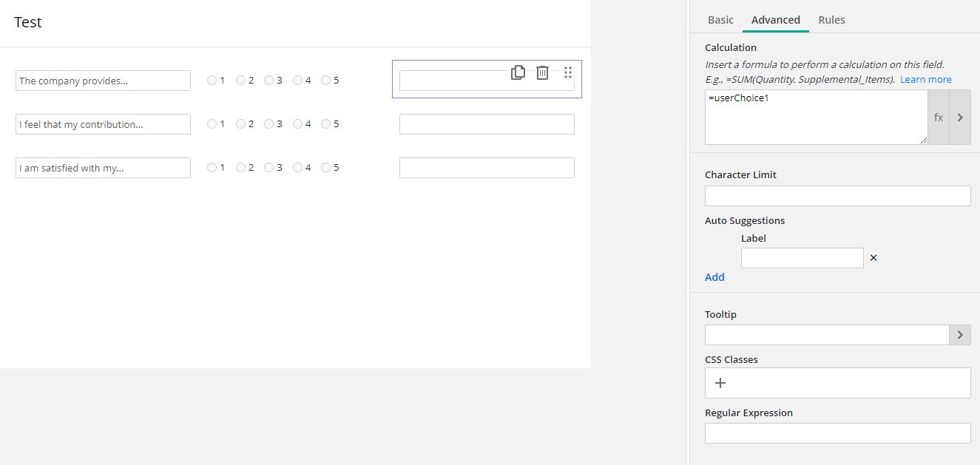Click the Character Limit input field
Viewport: 980px width, 465px height.
[x=837, y=196]
